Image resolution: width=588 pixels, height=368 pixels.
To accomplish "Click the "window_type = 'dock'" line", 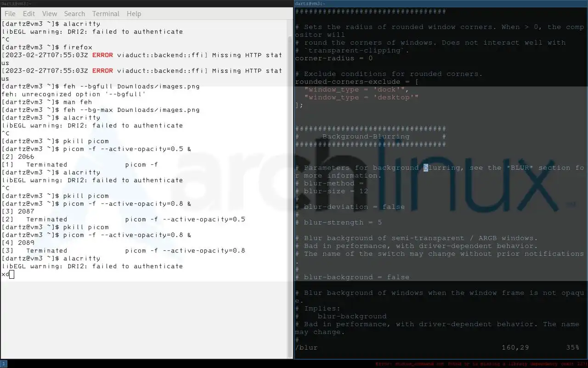I will tap(356, 90).
